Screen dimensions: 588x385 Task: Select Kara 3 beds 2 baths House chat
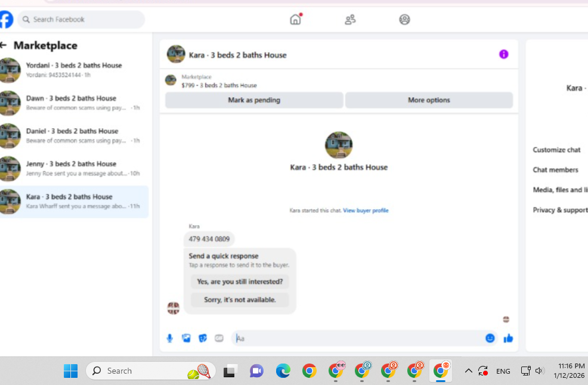click(75, 201)
